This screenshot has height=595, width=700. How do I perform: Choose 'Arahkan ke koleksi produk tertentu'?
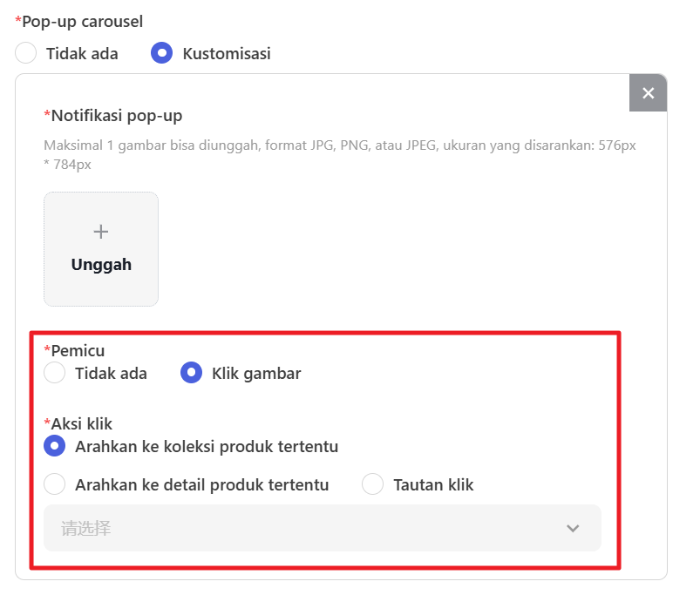coord(55,447)
